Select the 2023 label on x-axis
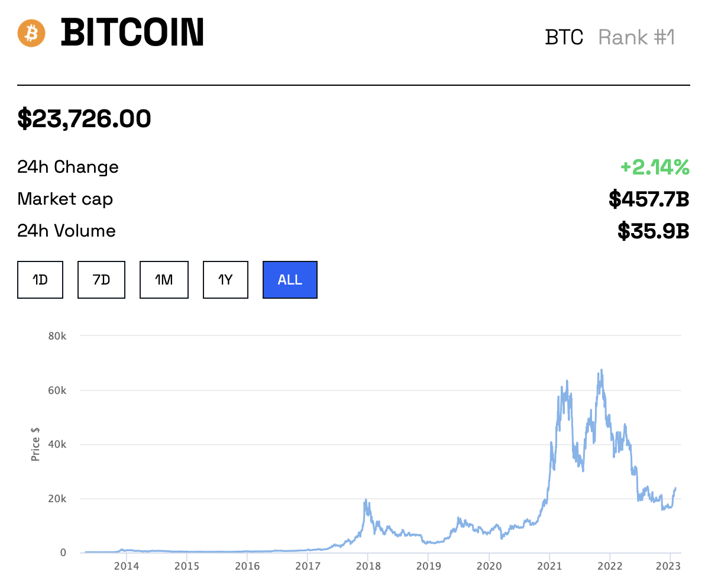Screen dimensions: 705x588 (x=669, y=566)
